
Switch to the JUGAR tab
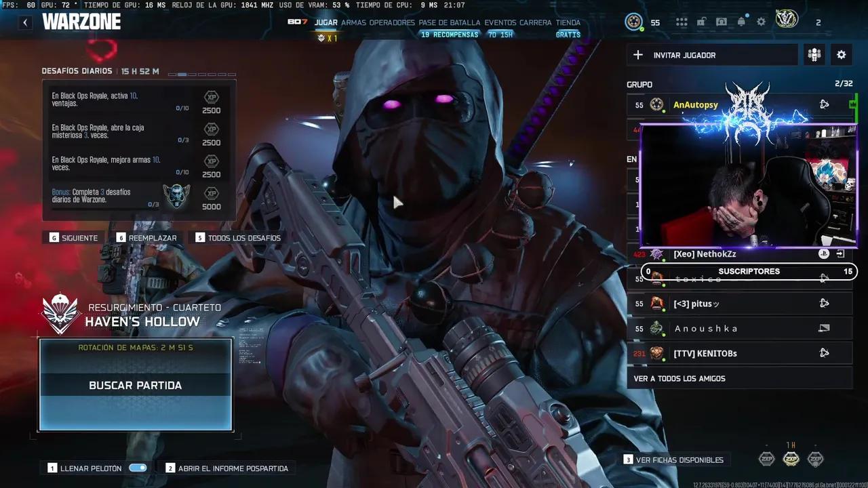point(326,22)
